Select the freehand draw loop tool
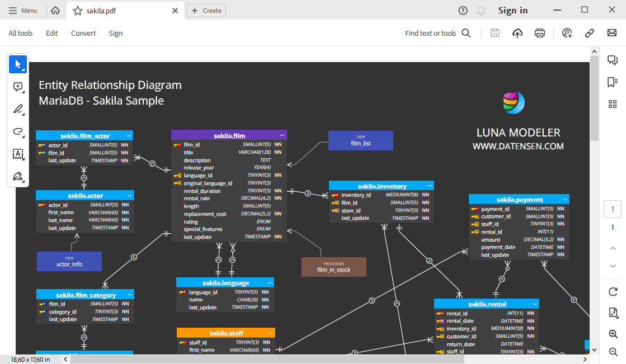The width and height of the screenshot is (626, 364). pos(18,131)
